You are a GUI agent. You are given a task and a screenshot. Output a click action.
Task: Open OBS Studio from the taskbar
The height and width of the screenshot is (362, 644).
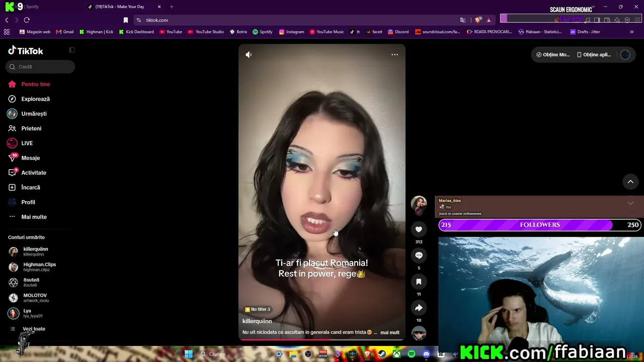(308, 354)
